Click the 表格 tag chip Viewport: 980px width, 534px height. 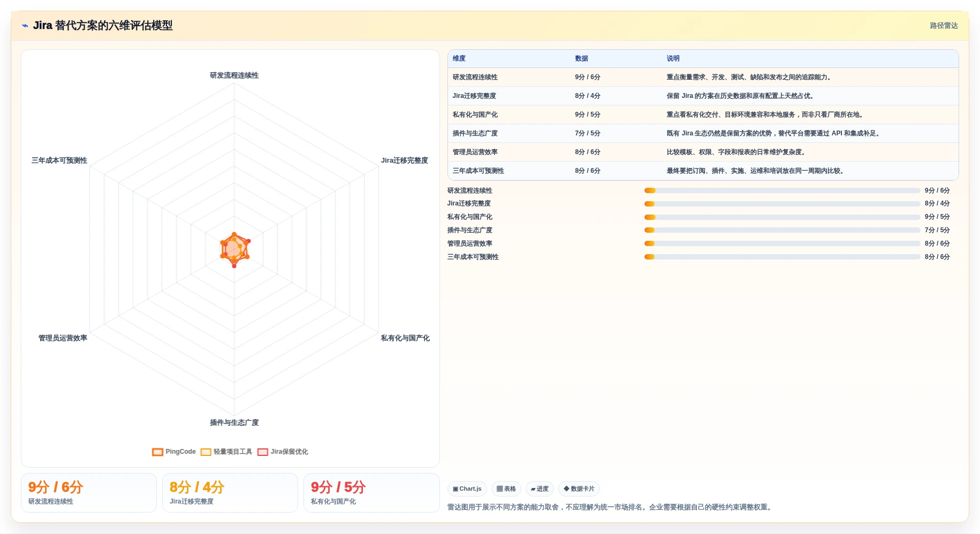[x=506, y=489]
